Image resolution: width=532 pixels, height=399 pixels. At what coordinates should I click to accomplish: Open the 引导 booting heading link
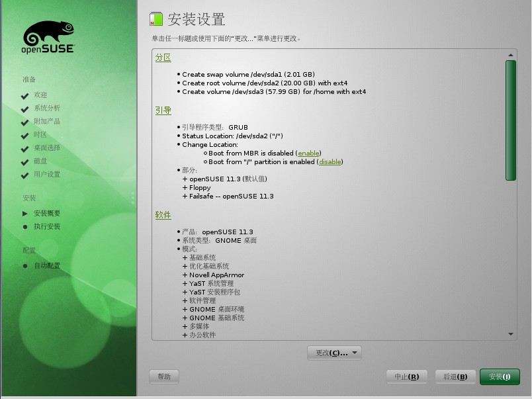pyautogui.click(x=163, y=111)
